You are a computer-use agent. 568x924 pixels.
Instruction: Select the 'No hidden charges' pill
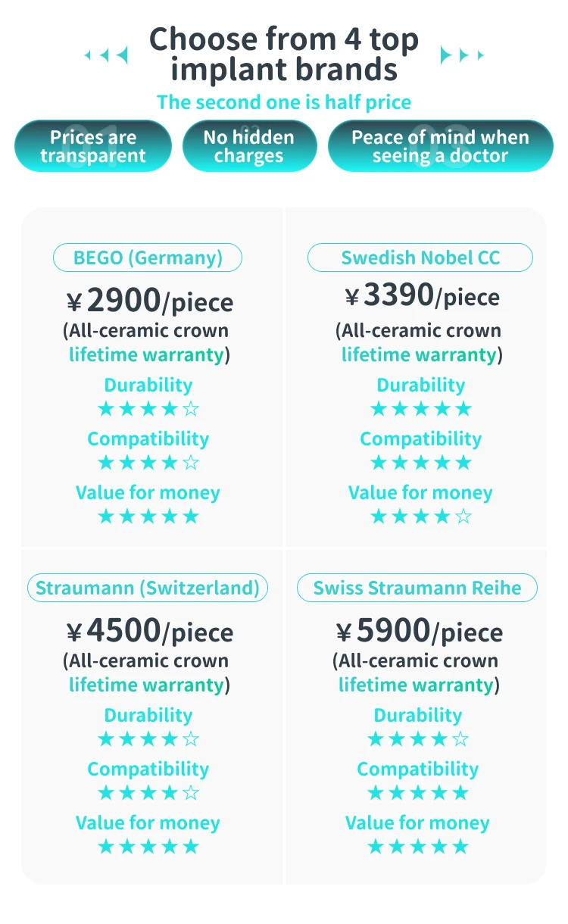pyautogui.click(x=249, y=146)
